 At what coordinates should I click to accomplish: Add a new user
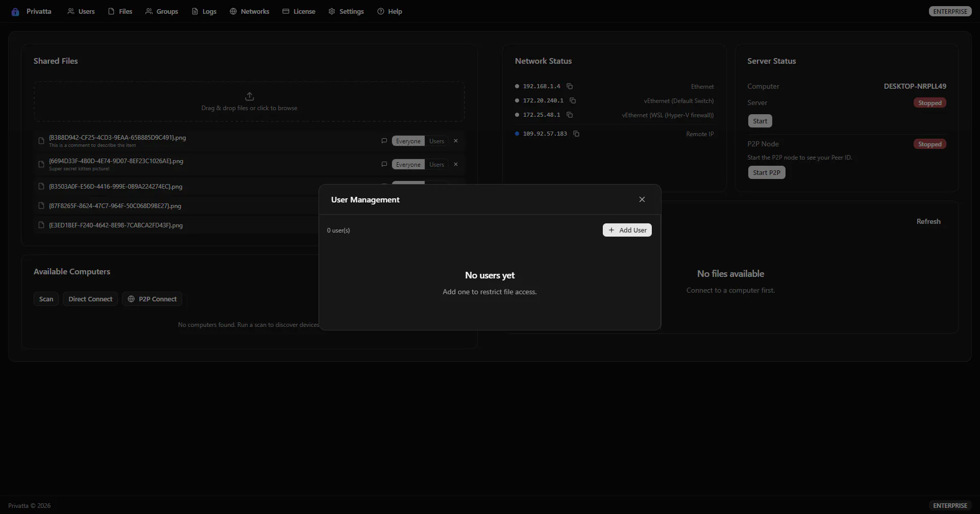coord(627,230)
